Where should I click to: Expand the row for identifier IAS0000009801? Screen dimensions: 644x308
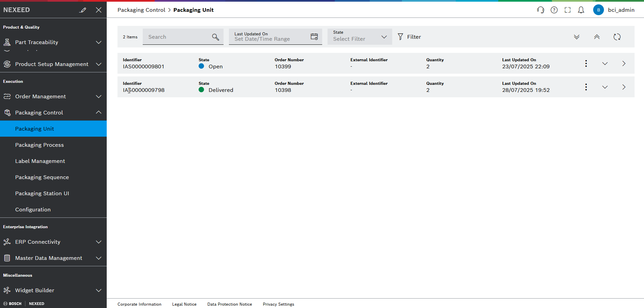click(x=605, y=63)
